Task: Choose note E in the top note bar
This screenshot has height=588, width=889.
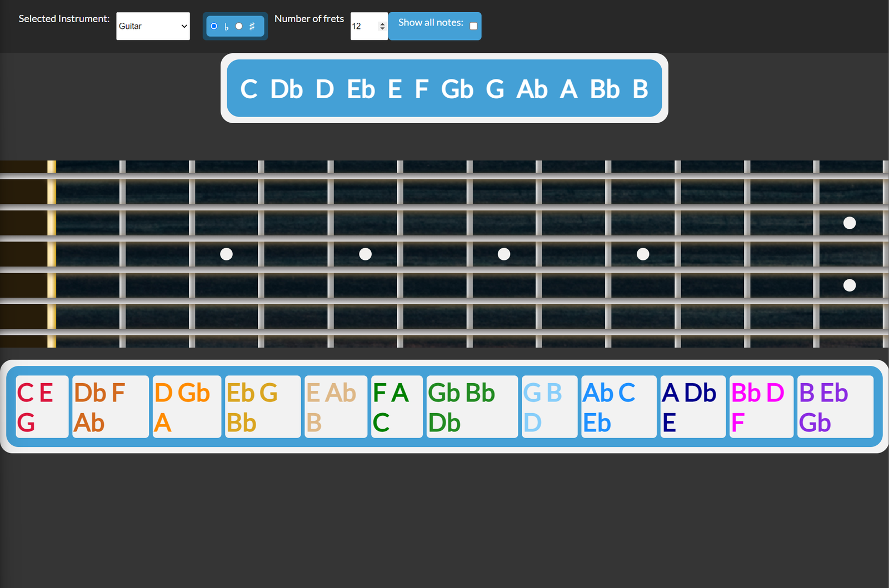Action: 394,89
